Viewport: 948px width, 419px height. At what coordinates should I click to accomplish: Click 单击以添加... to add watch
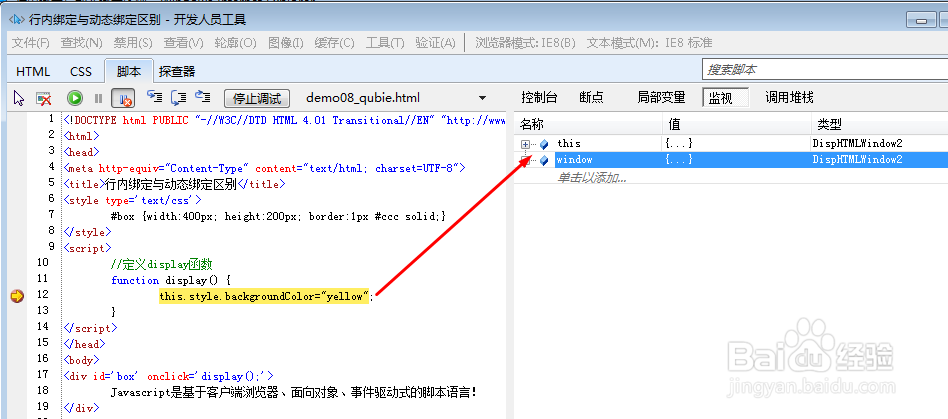[x=591, y=178]
